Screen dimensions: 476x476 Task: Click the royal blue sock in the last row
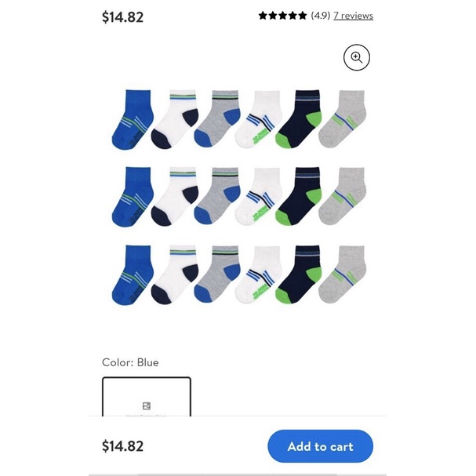(x=133, y=275)
